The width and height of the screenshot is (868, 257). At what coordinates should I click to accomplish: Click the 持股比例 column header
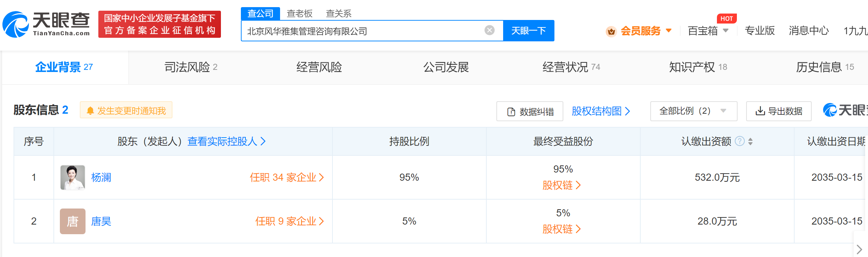coord(409,142)
